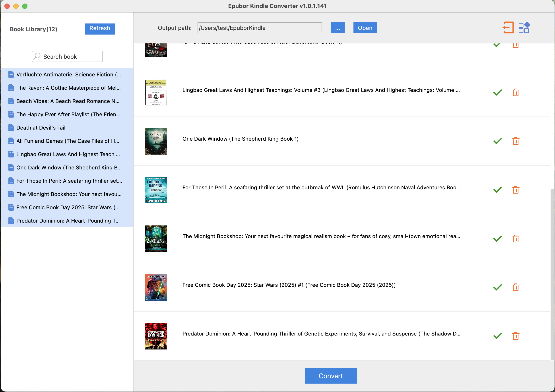This screenshot has height=392, width=555.
Task: Click document icon beside The Raven
Action: click(11, 88)
